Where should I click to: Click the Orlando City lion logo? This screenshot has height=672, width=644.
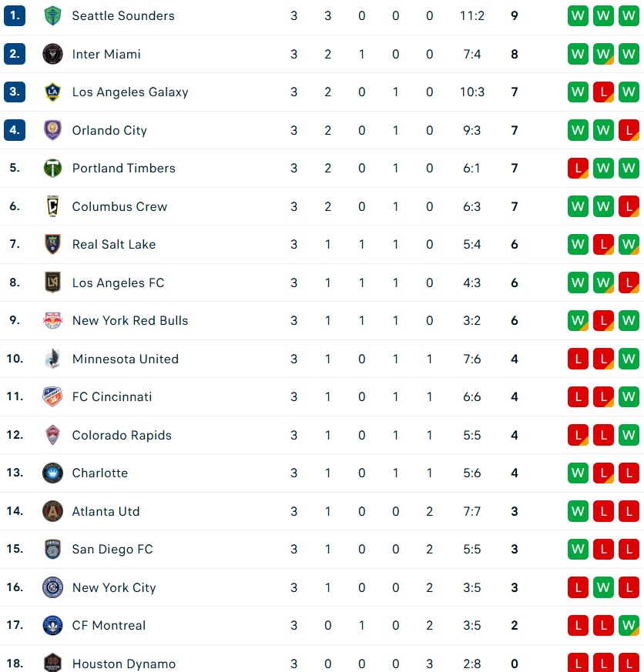click(52, 130)
